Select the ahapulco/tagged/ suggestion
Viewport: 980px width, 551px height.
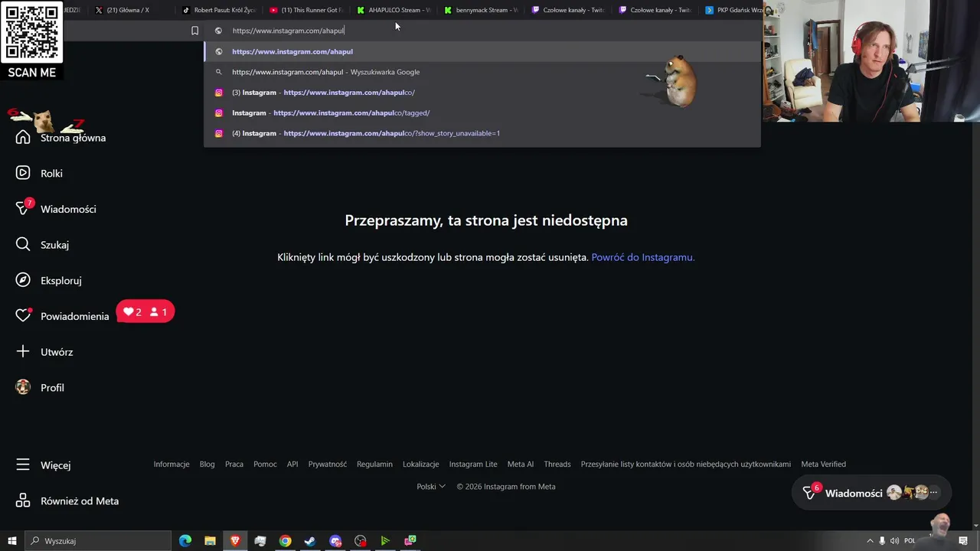[482, 112]
